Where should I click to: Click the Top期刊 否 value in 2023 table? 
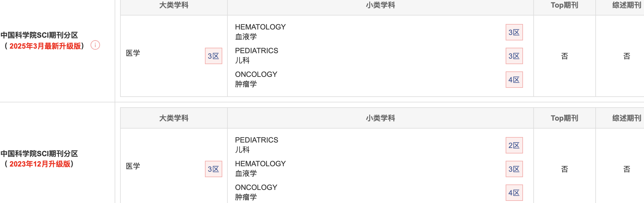[x=564, y=169]
